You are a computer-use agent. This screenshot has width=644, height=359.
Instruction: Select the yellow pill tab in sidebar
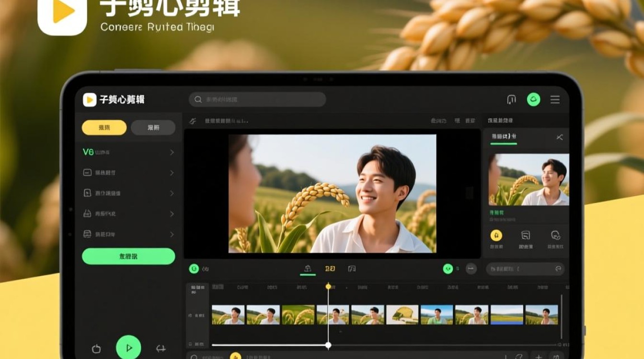coord(104,128)
